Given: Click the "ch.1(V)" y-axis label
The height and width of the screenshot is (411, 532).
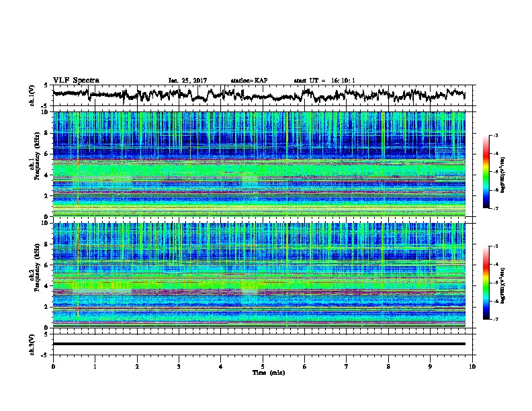Looking at the screenshot, I should (x=32, y=95).
